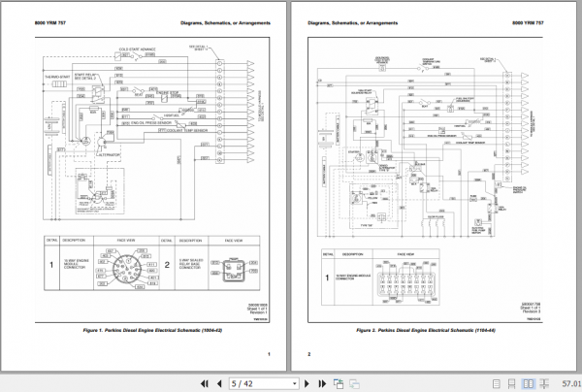582x392 pixels.
Task: Click page number 1 at left page bottom
Action: 269,354
